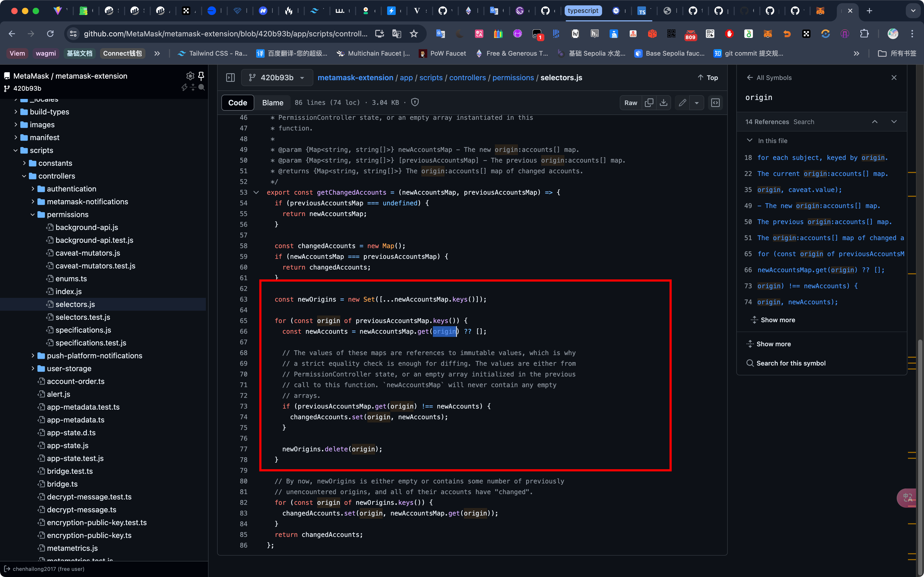Open translate page icon in address bar
924x577 pixels.
coord(397,34)
